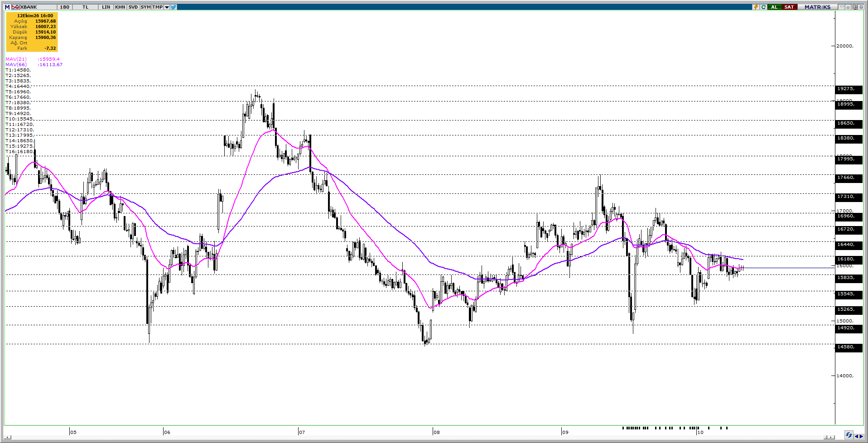Click the 12Ekim26 16:00 date header
Image resolution: width=868 pixels, height=443 pixels.
coord(35,15)
